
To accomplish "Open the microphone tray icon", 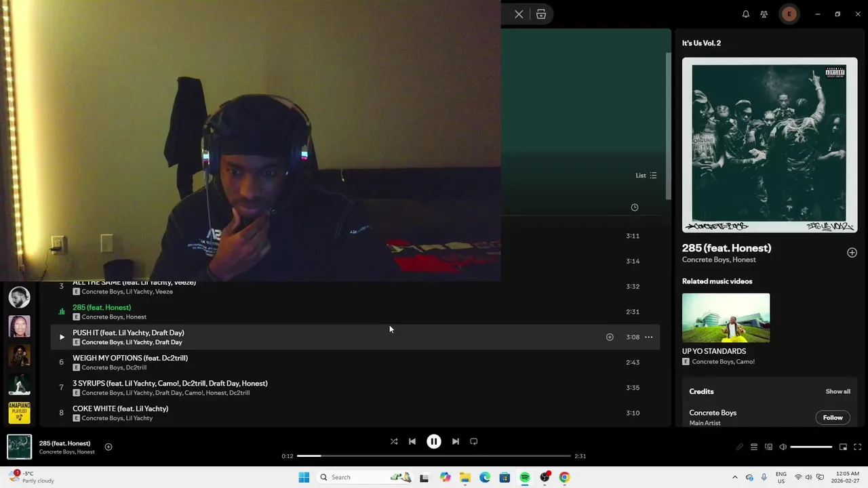I will (764, 477).
